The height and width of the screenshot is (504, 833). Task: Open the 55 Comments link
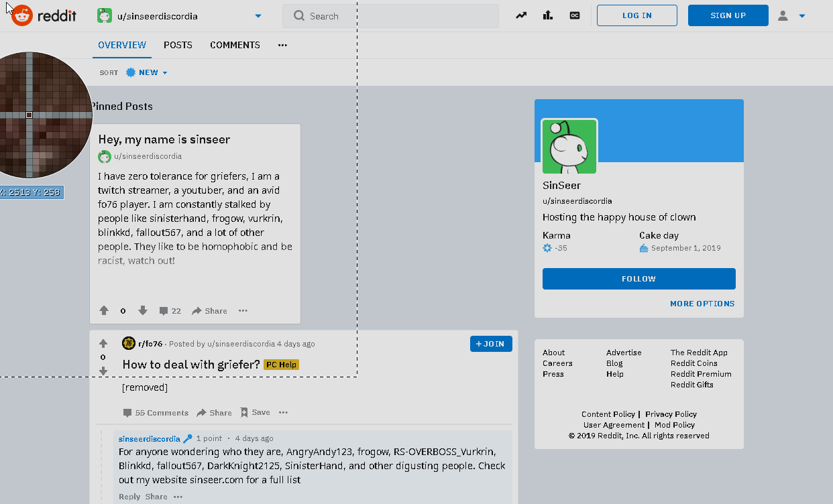click(x=156, y=413)
